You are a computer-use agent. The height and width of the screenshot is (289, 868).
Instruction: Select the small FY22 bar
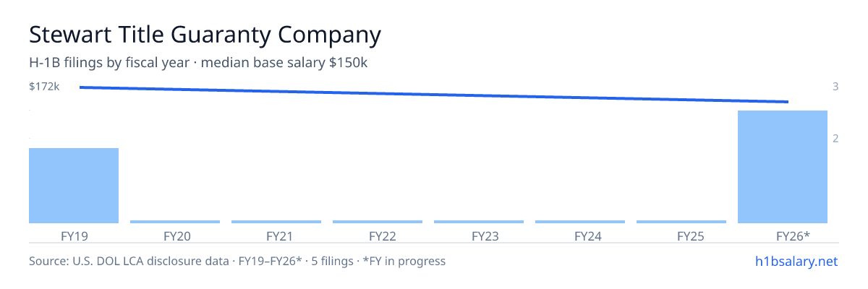(x=378, y=222)
